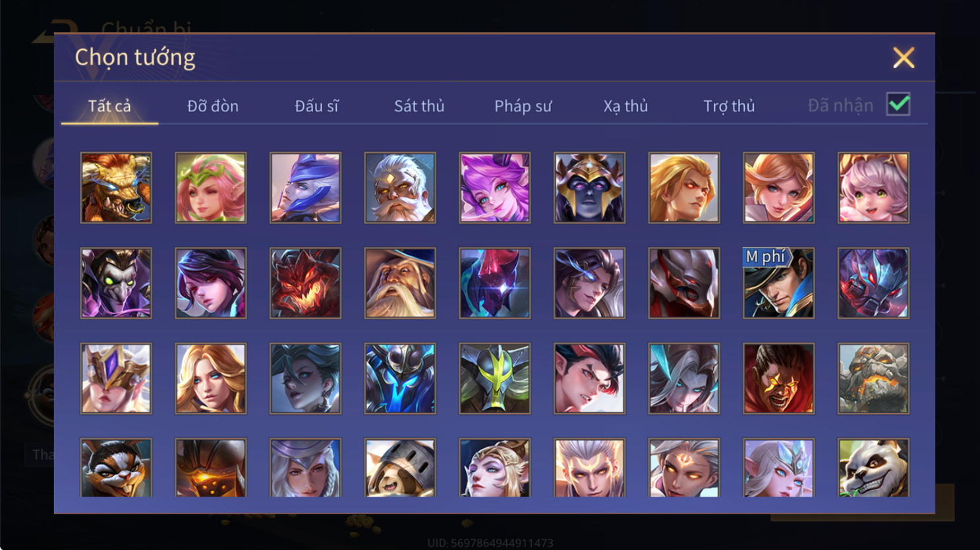Select the golden lion beast hero portrait
The image size is (980, 550).
pos(116,188)
